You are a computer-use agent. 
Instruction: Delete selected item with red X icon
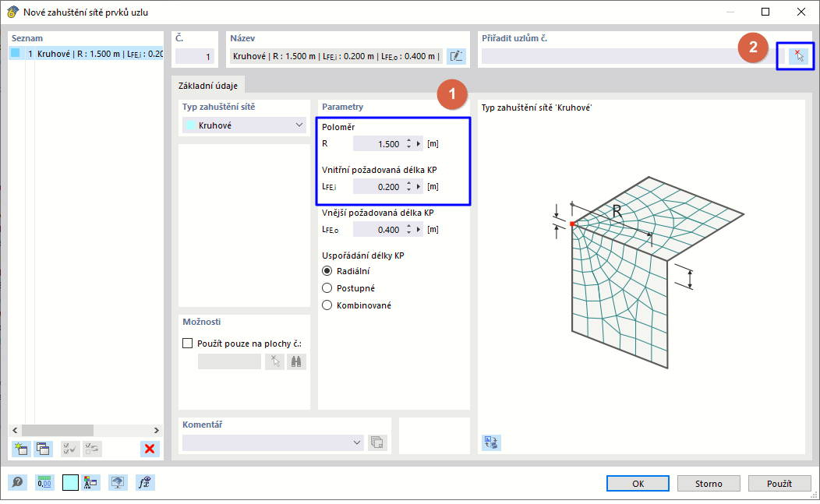[150, 449]
